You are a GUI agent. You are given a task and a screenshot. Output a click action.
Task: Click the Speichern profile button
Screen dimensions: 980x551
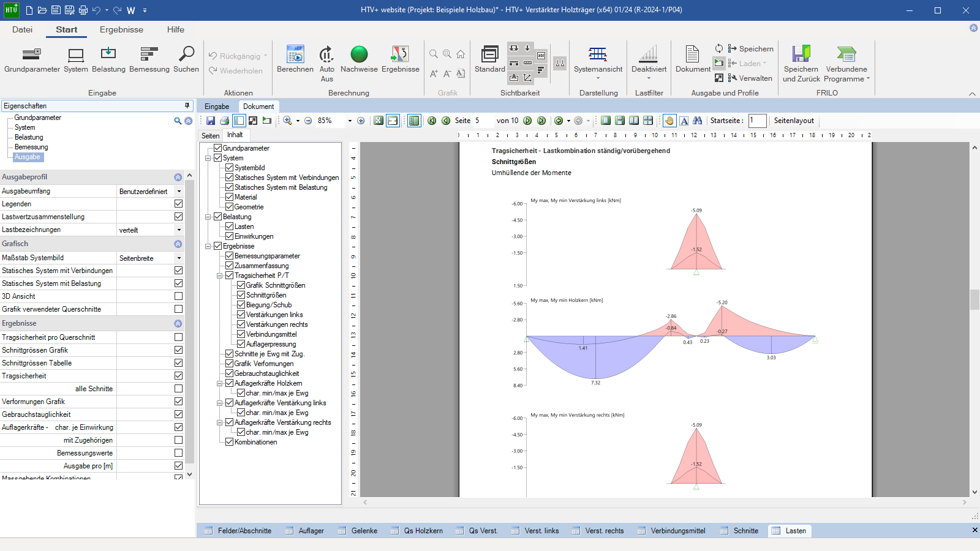pos(750,49)
